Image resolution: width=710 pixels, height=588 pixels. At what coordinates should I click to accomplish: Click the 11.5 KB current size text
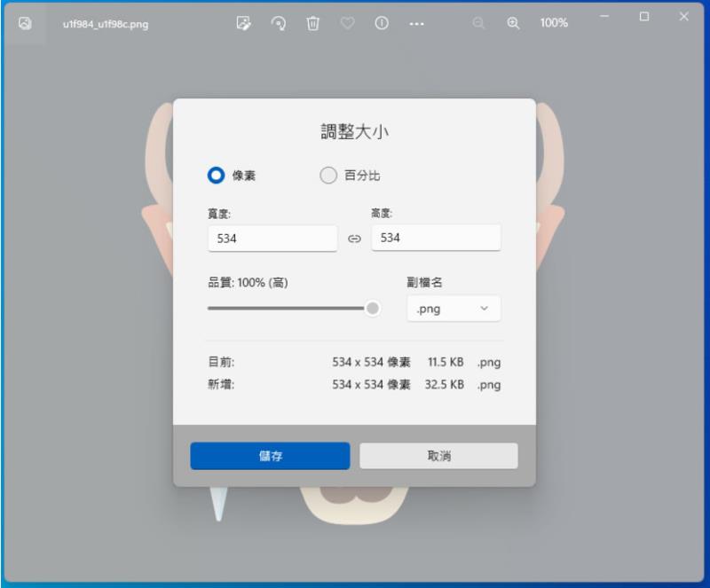446,362
